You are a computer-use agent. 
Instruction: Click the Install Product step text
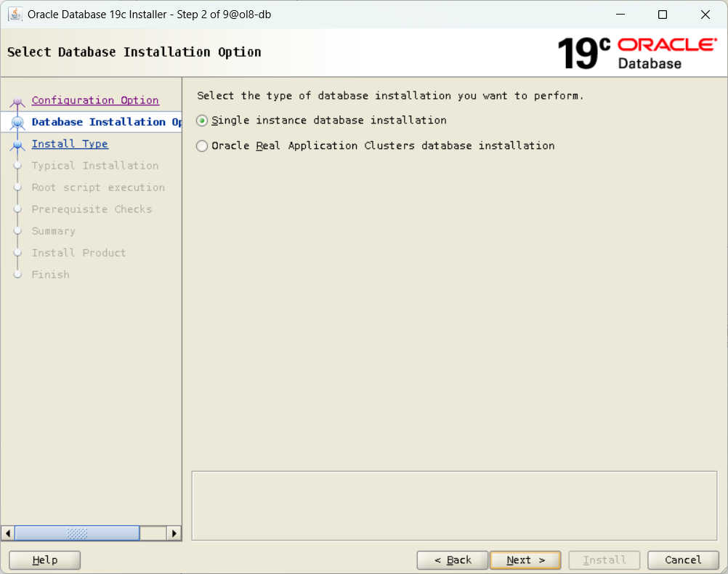tap(79, 253)
